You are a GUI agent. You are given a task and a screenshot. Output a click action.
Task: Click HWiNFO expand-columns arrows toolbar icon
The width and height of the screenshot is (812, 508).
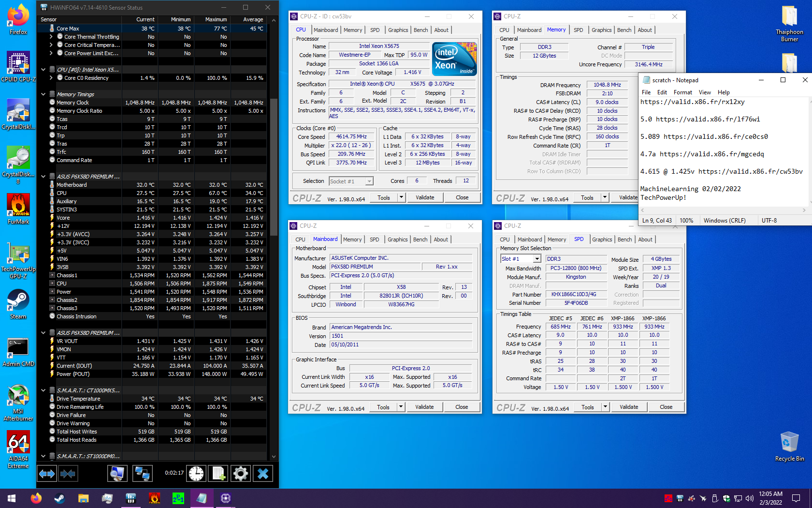(x=47, y=474)
